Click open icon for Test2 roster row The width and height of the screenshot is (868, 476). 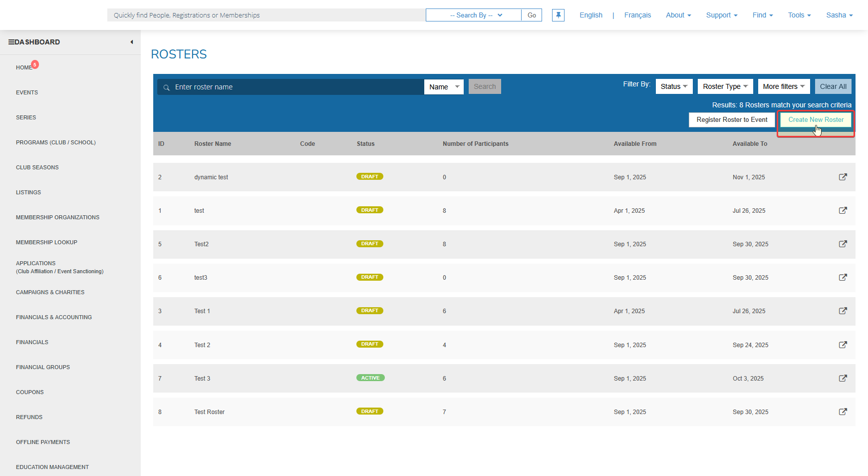[x=843, y=244]
